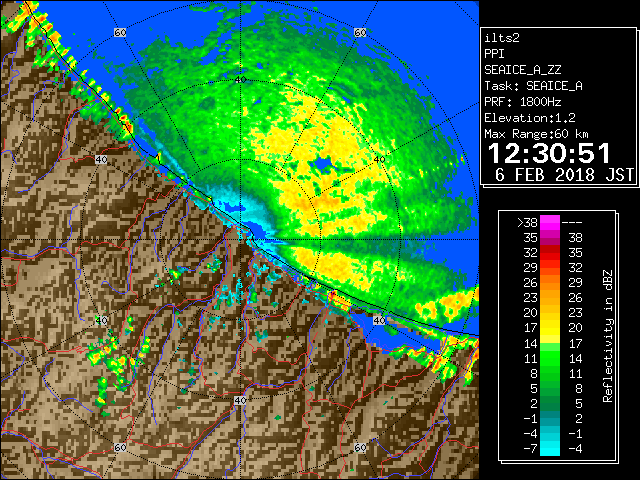Viewport: 640px width, 480px height.
Task: Select the Task: SEAICE_A line
Action: (533, 86)
